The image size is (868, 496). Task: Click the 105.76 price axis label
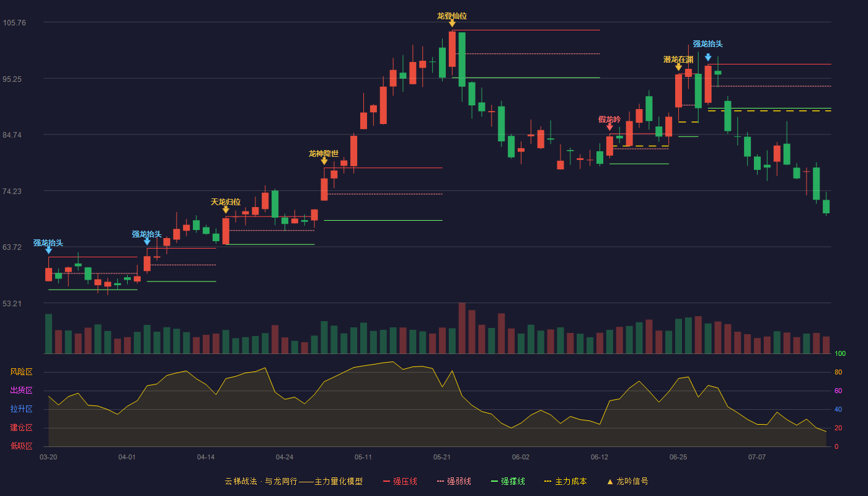tap(14, 23)
